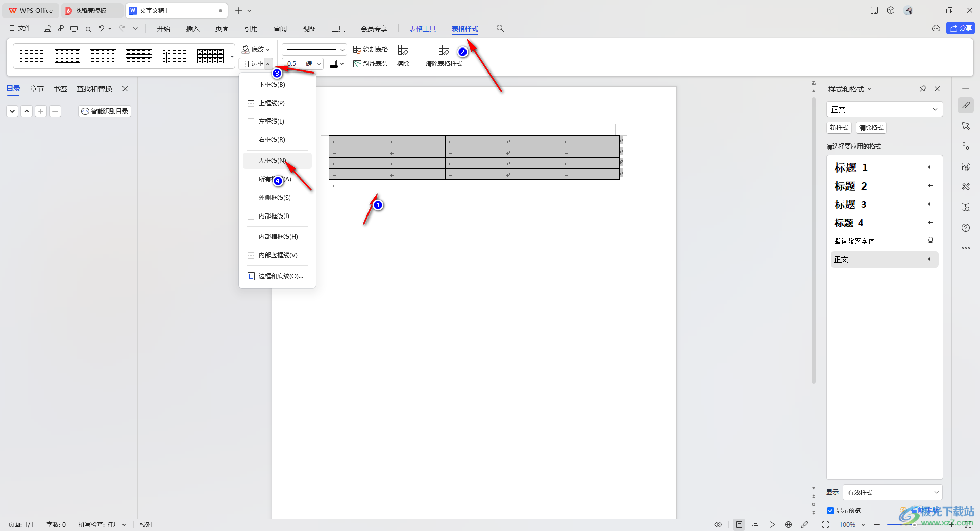The image size is (980, 531).
Task: Click the selection arrow icon in right sidebar
Action: (966, 126)
